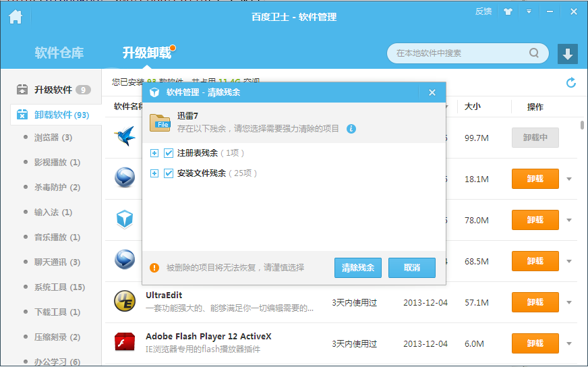Expand the 注册表残余 tree node
588x367 pixels.
click(154, 153)
